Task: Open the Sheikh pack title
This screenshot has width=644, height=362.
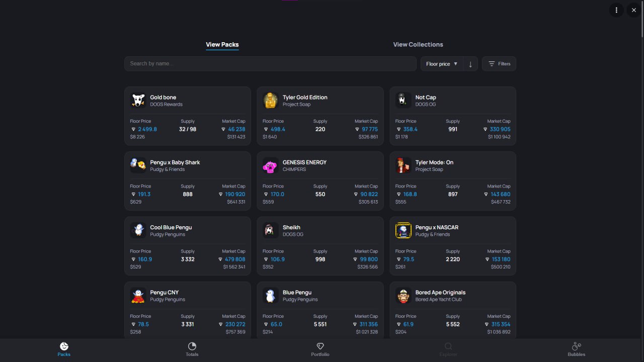Action: coord(291,227)
